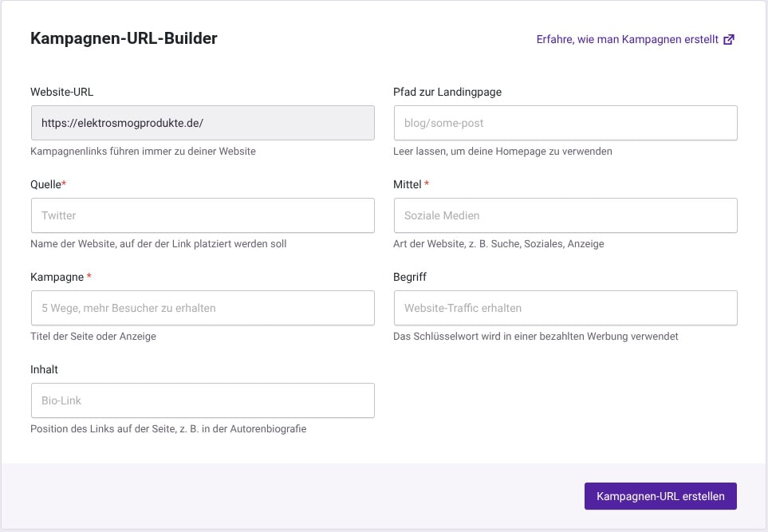Click the 'Begriff' field label
Image resolution: width=768 pixels, height=532 pixels.
pyautogui.click(x=412, y=277)
